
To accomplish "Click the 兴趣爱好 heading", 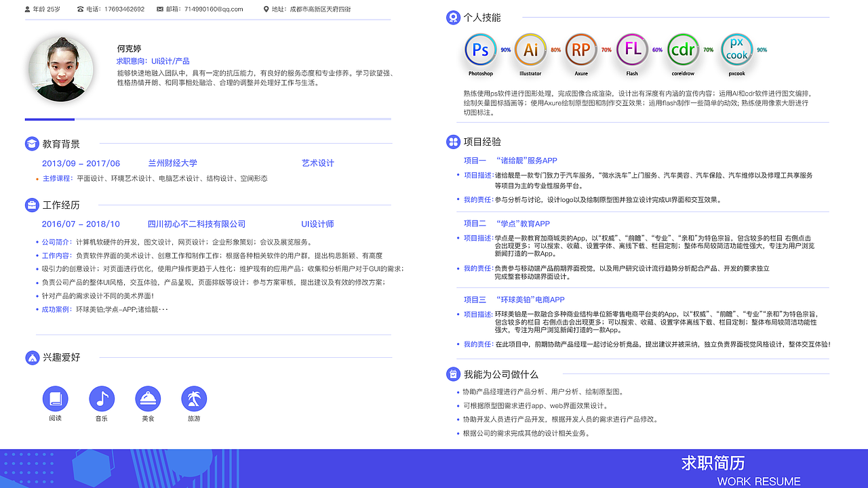I will coord(61,357).
